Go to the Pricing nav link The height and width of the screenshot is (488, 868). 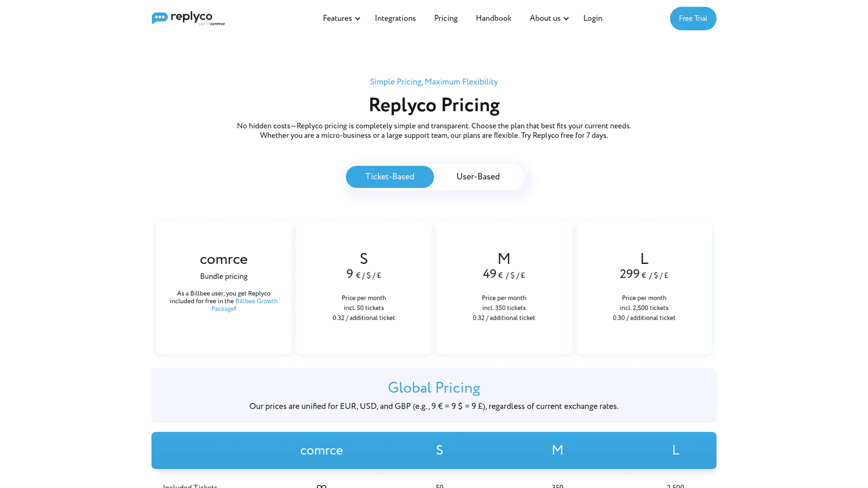tap(446, 19)
